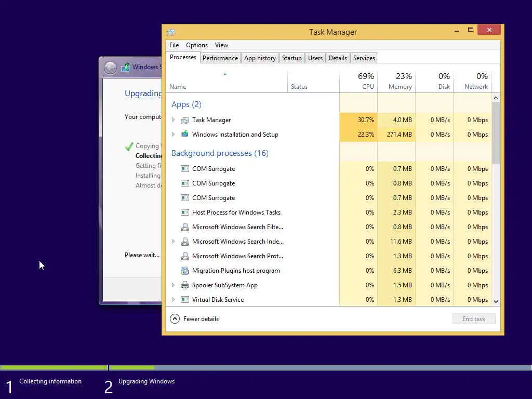The height and width of the screenshot is (399, 532).
Task: Collapse view with Fewer details
Action: click(194, 319)
